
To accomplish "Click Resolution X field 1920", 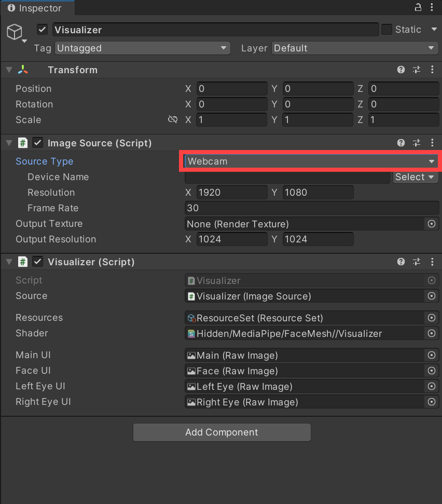I will click(232, 192).
